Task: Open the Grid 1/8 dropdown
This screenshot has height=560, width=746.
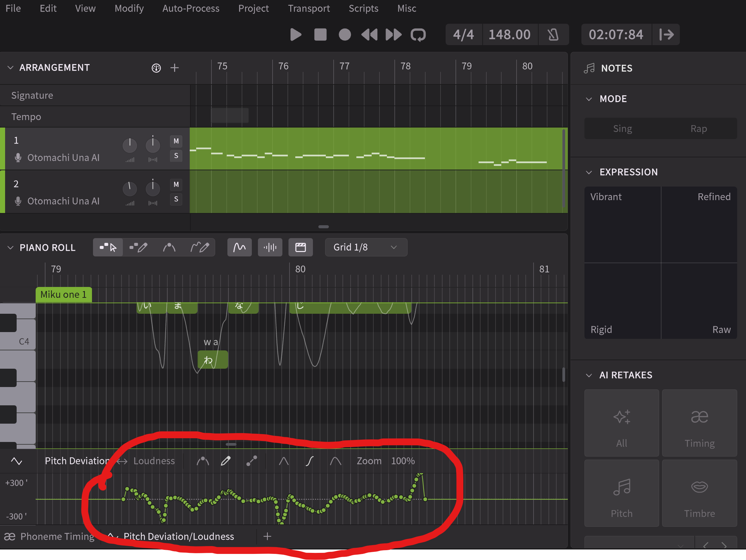Action: point(366,247)
